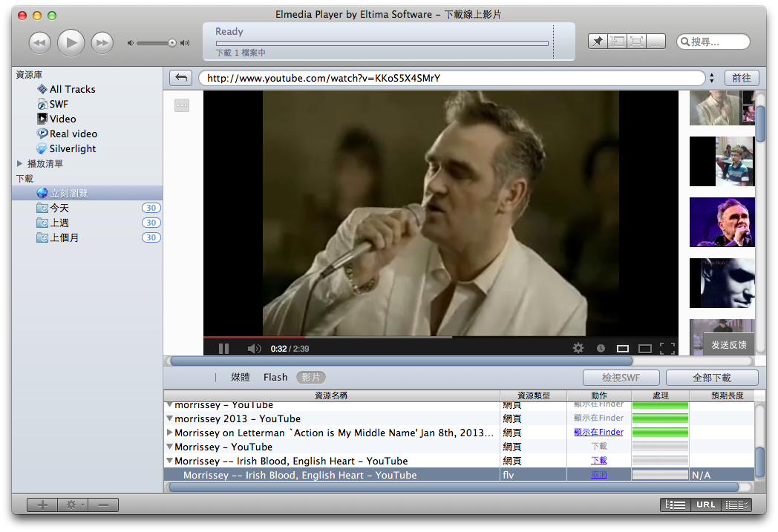Click the 前往 go button

point(742,78)
